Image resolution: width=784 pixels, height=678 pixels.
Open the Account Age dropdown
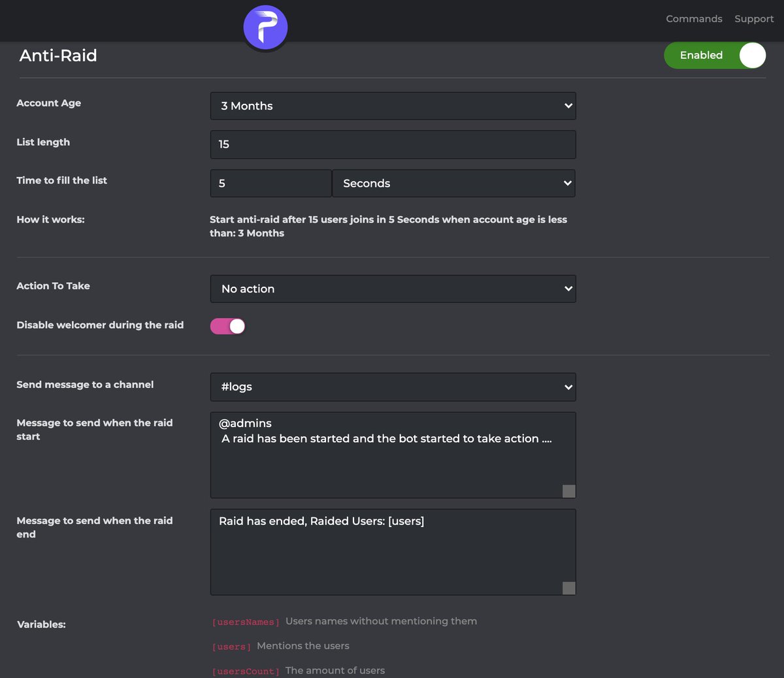tap(393, 106)
